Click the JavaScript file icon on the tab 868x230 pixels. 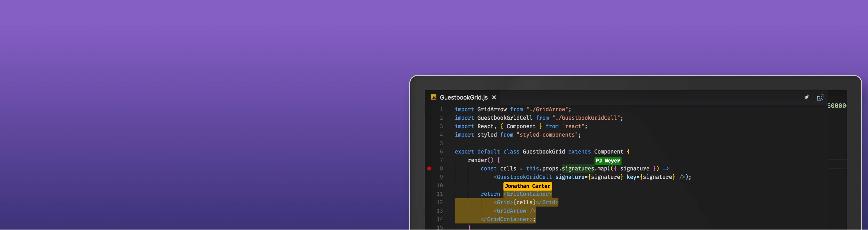[x=434, y=97]
